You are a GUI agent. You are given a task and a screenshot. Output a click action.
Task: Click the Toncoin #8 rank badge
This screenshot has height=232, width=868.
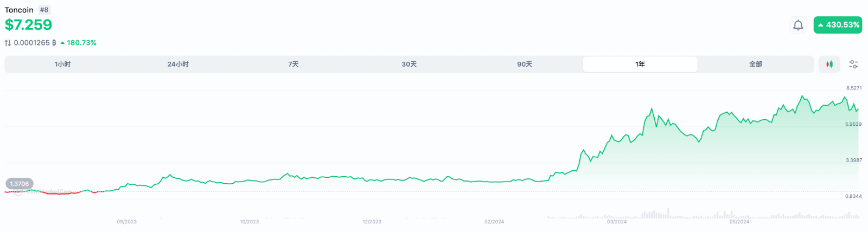44,10
